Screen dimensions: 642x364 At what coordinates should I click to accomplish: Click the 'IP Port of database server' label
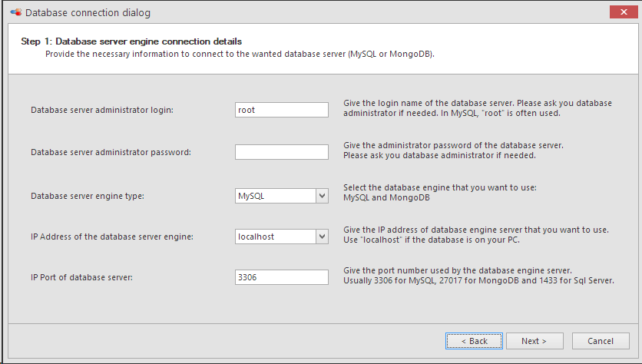[81, 277]
